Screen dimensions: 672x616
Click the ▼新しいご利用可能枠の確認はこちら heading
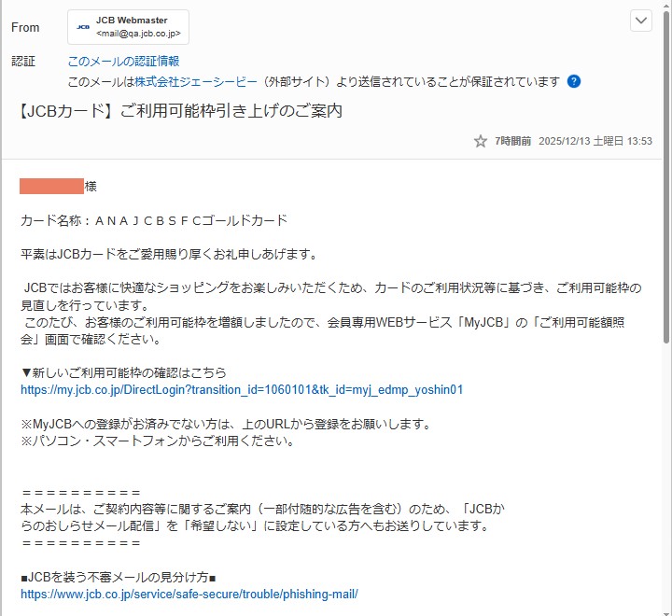[123, 372]
